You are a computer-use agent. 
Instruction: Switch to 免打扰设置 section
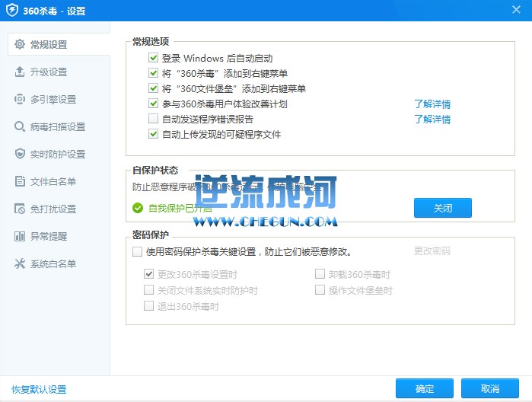[x=55, y=209]
